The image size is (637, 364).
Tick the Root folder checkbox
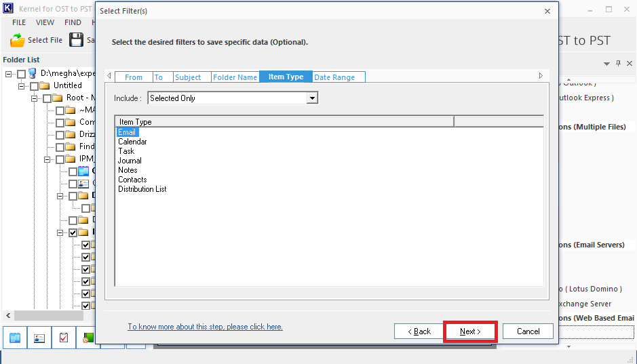click(x=47, y=98)
